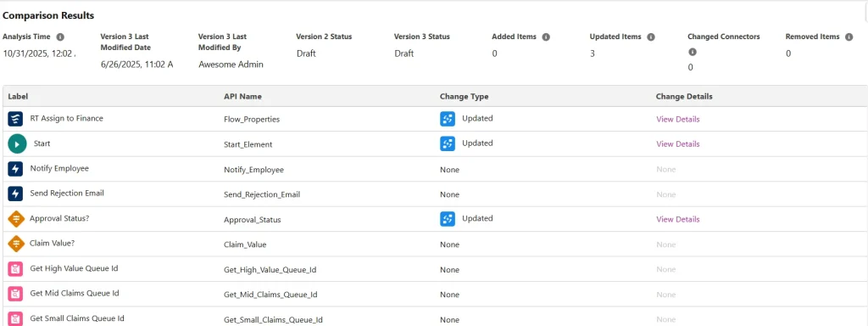Click the Updated icon in Start_Element row
The height and width of the screenshot is (326, 868).
coord(448,143)
